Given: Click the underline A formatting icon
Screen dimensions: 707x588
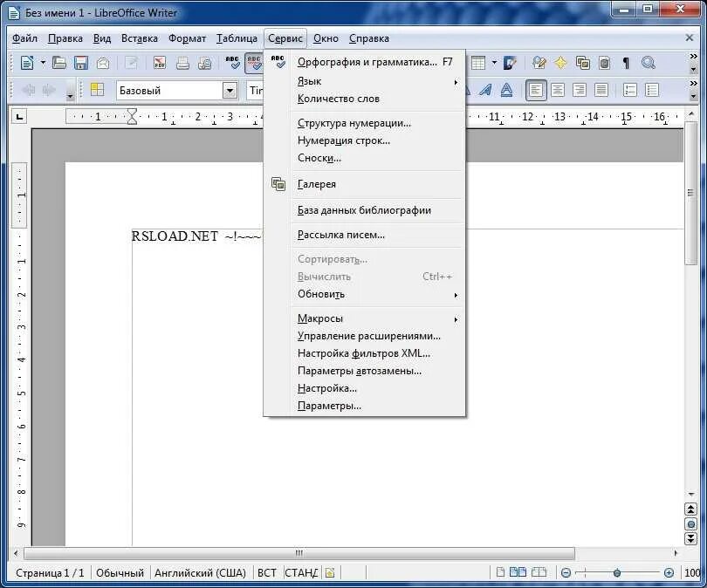Looking at the screenshot, I should coord(507,90).
